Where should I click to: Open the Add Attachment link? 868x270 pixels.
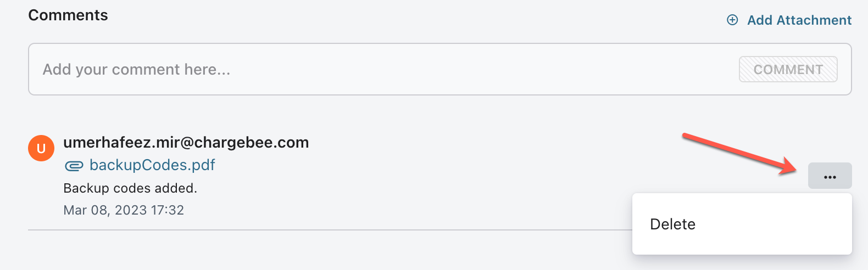(799, 20)
